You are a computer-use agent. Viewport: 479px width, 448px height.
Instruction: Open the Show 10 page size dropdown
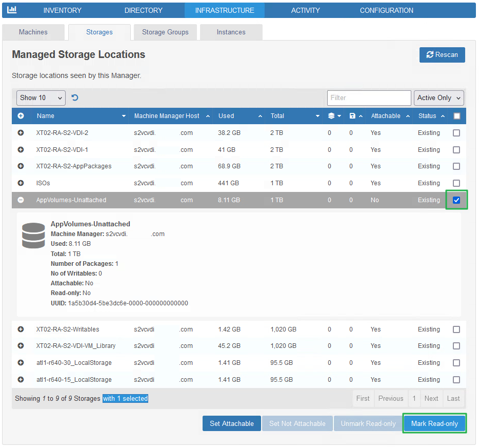(41, 98)
